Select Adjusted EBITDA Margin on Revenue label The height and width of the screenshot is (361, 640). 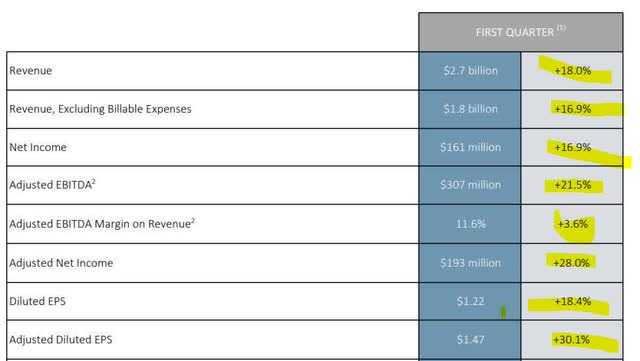click(102, 224)
